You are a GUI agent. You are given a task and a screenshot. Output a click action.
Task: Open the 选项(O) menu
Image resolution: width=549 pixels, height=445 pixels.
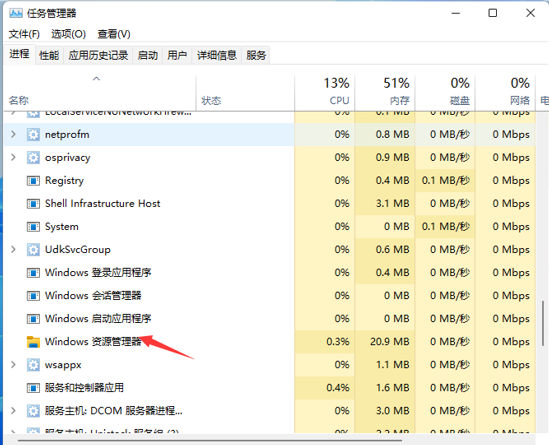click(x=69, y=34)
